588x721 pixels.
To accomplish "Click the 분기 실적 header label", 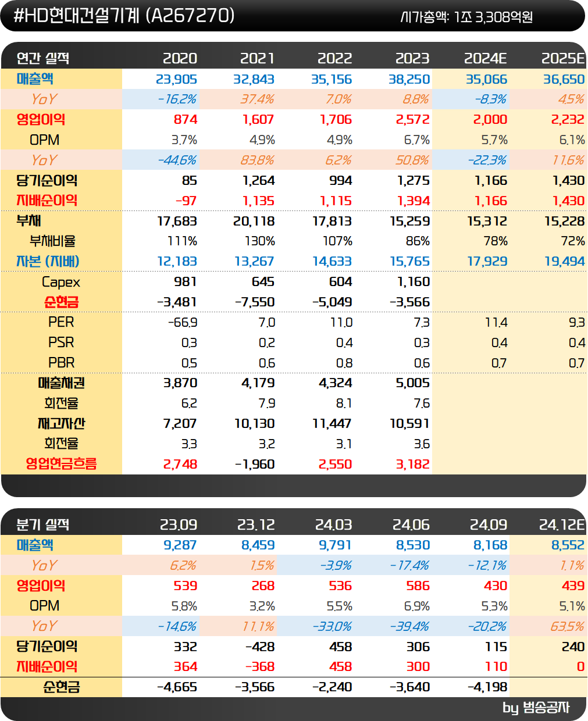I will pyautogui.click(x=43, y=524).
